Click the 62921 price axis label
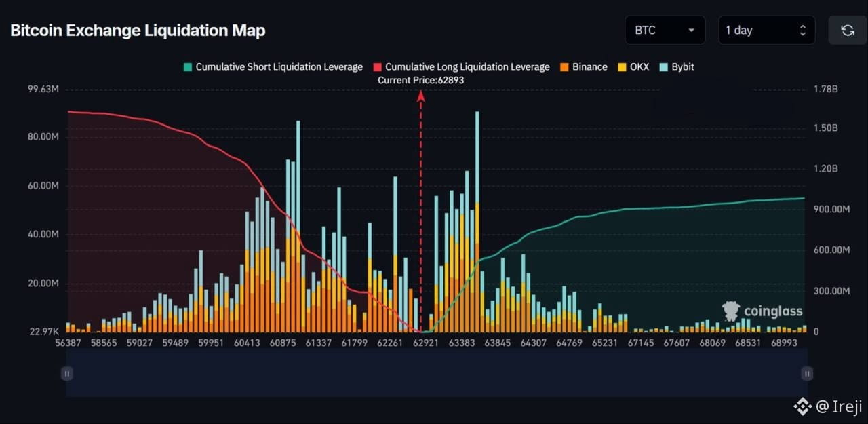 [x=426, y=343]
